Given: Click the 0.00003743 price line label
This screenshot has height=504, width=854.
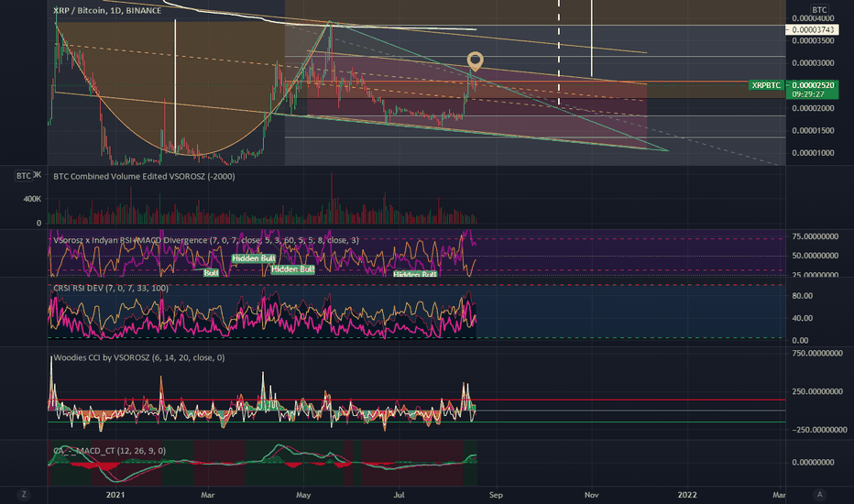Looking at the screenshot, I should [x=813, y=30].
